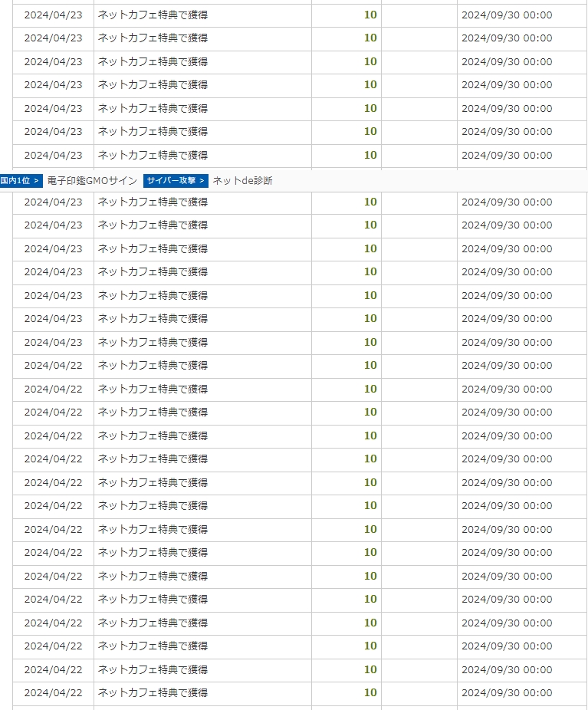Click the first 2024/04/22 date cell
The image size is (588, 710).
coord(53,366)
